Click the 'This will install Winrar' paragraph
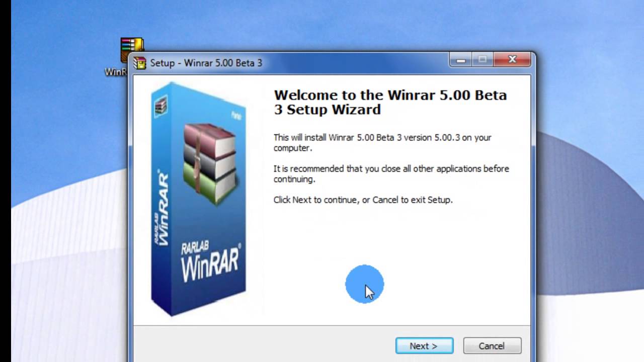 pos(382,142)
